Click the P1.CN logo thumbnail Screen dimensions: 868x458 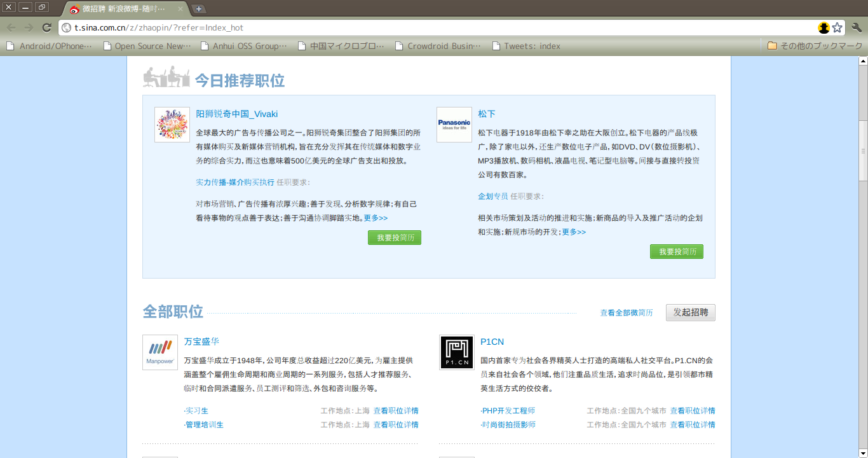[457, 352]
